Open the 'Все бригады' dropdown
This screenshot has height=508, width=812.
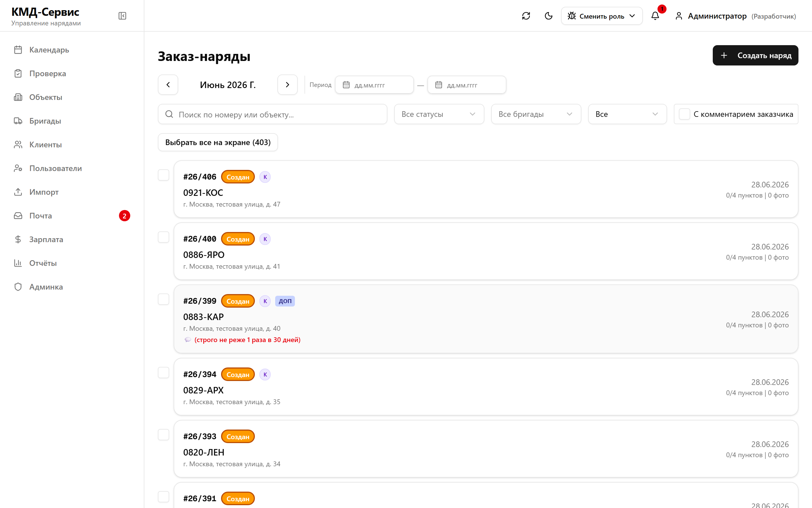pyautogui.click(x=536, y=114)
